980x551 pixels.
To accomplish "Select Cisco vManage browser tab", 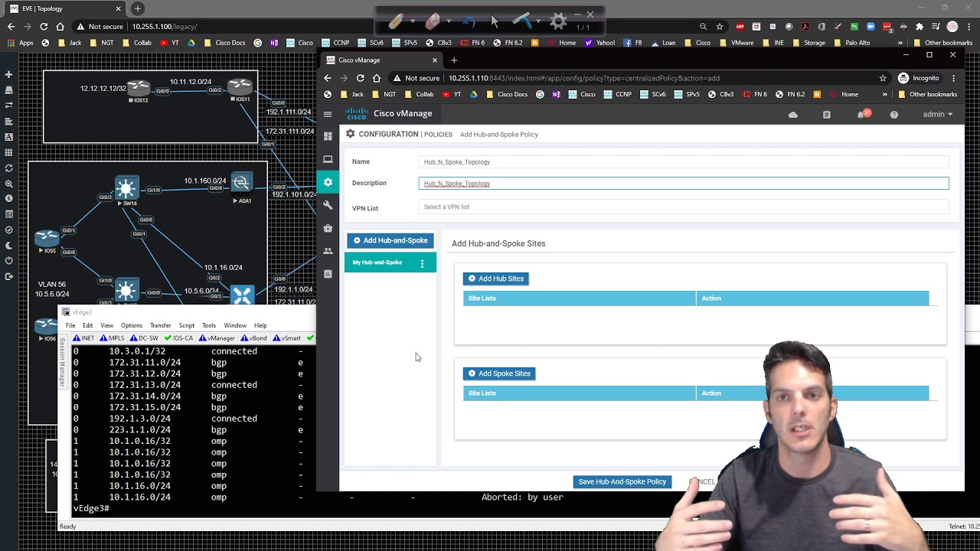I will coord(382,60).
